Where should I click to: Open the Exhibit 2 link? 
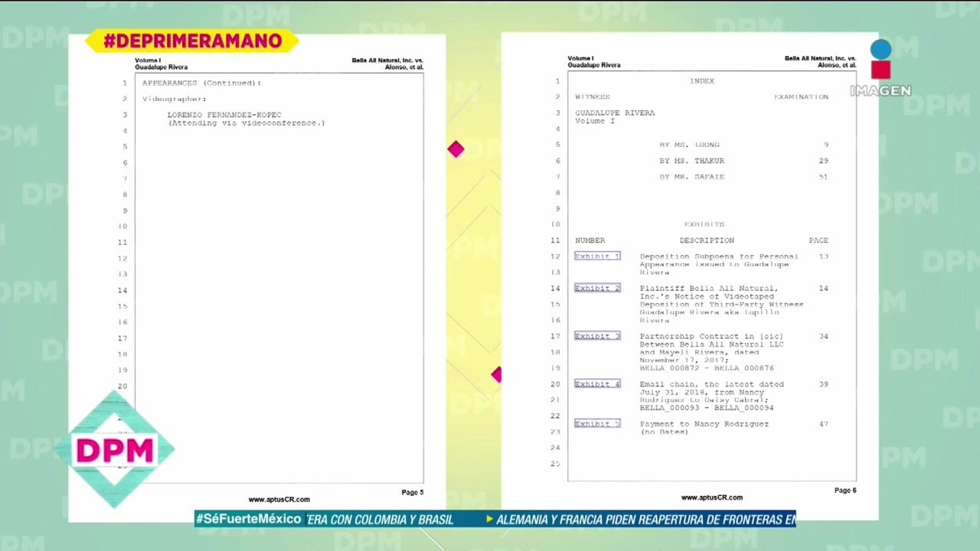(597, 289)
